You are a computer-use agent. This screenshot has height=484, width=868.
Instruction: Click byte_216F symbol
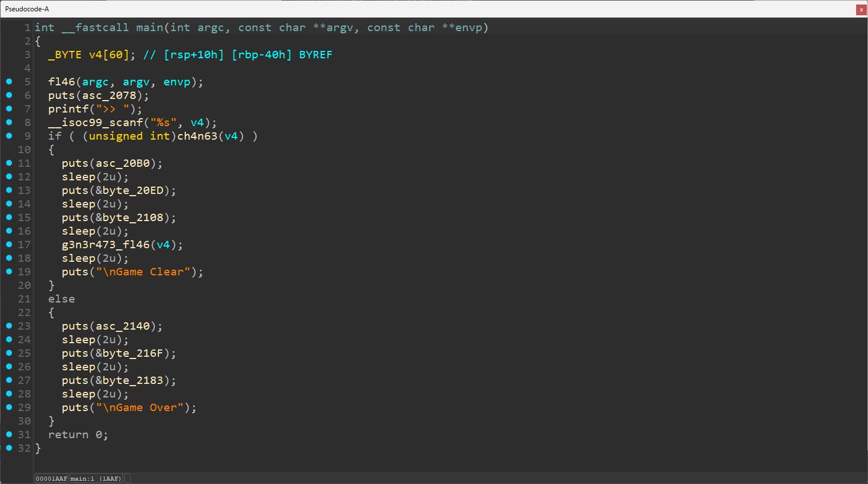133,353
